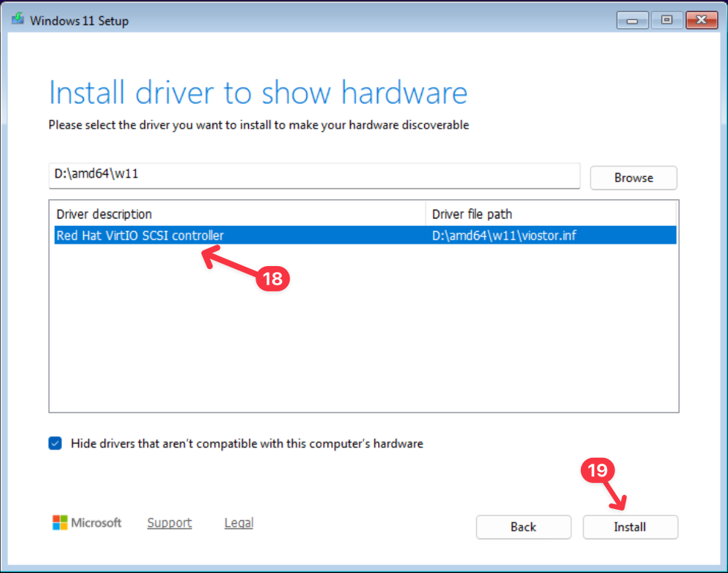
Task: Go Back to the previous setup page
Action: point(523,527)
